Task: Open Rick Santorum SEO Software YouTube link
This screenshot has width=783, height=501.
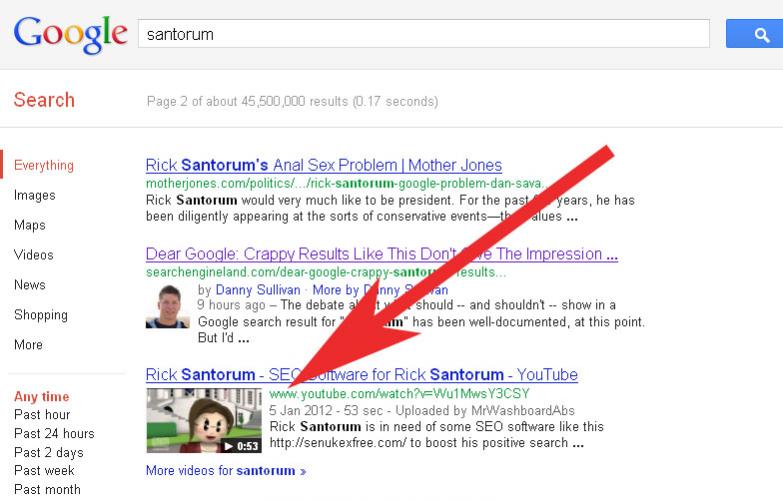Action: point(362,375)
